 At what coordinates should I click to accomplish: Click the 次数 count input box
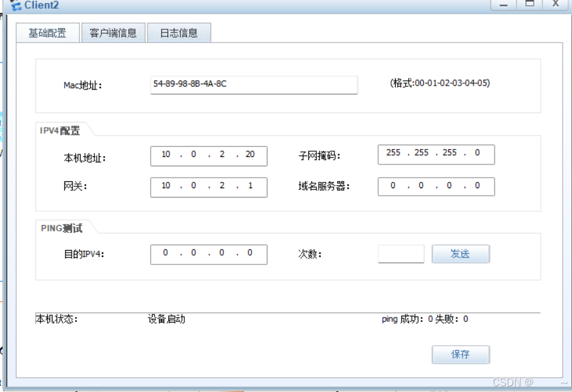coord(401,254)
